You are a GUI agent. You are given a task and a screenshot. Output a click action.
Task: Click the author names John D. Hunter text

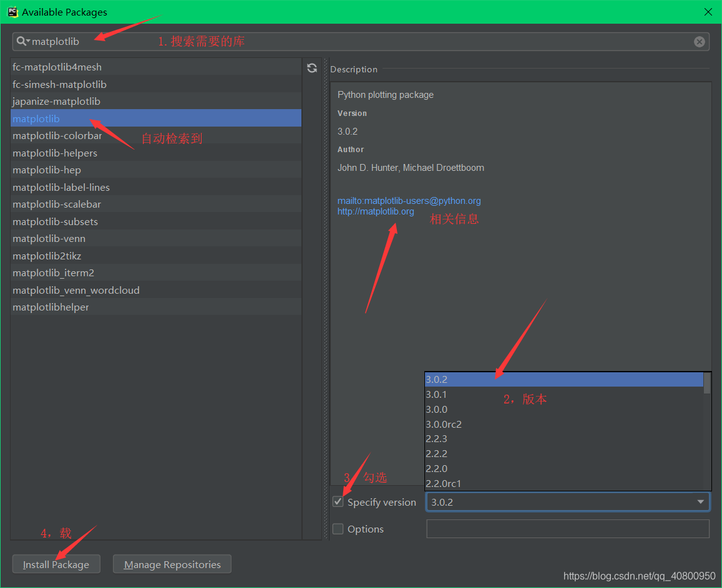[x=411, y=168]
